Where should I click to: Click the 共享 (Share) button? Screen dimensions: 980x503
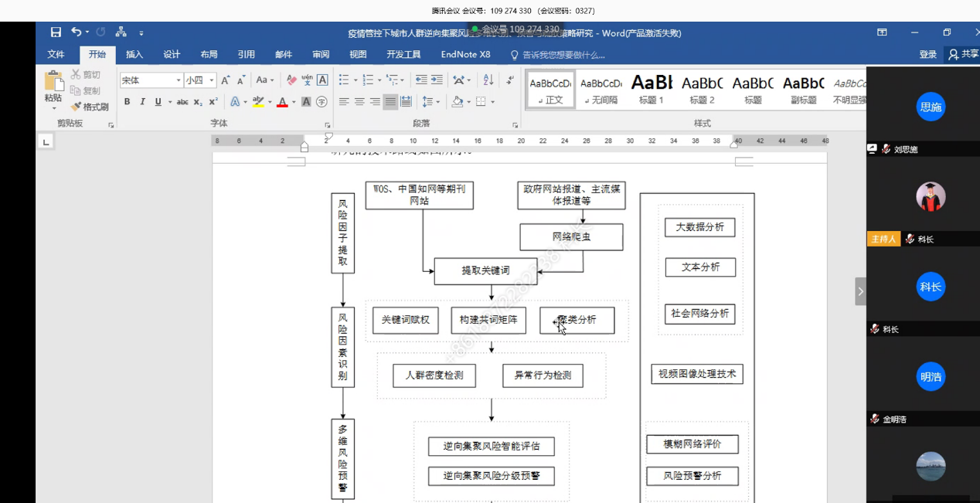964,55
